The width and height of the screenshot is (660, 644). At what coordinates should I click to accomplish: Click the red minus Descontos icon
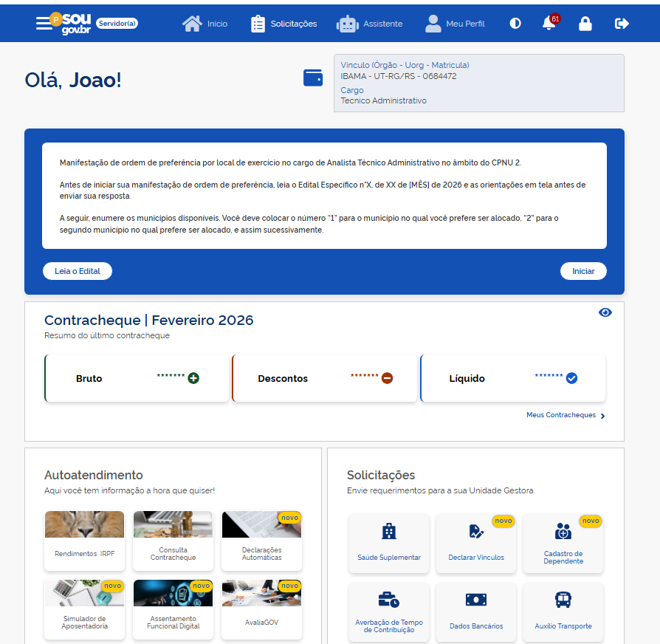387,378
